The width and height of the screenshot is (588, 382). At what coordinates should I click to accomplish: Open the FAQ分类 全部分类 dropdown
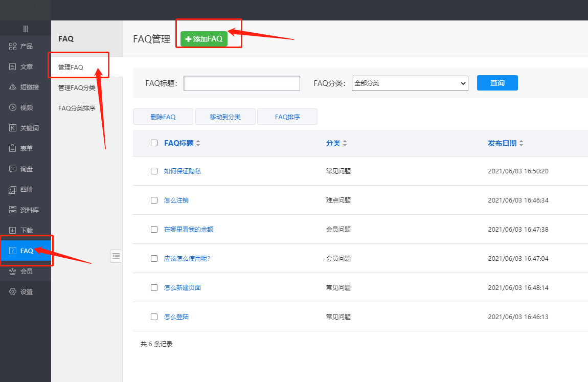click(x=410, y=83)
